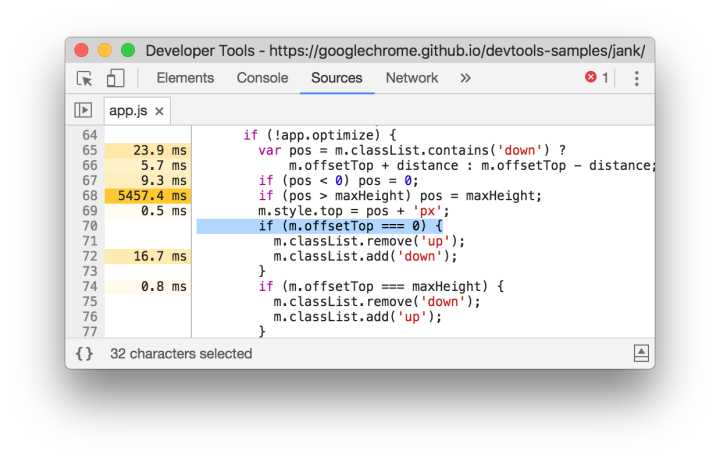
Task: Close the app.js tab
Action: tap(159, 111)
